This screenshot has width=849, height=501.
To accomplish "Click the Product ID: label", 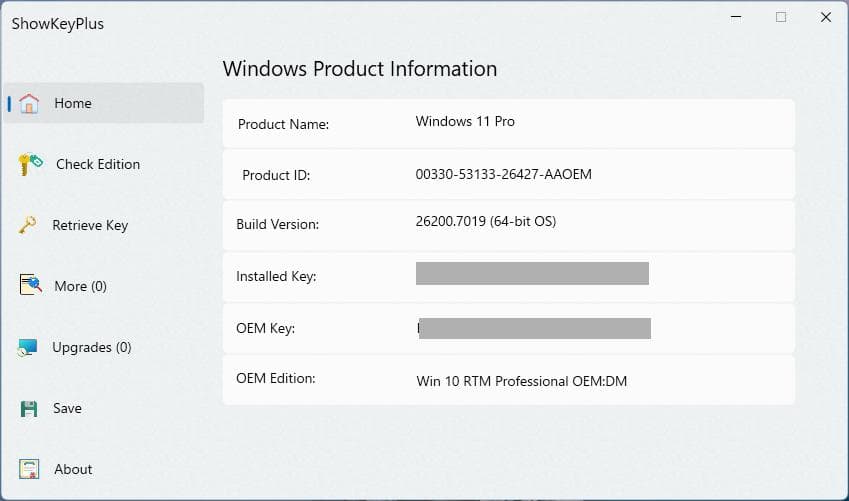I will coord(276,175).
